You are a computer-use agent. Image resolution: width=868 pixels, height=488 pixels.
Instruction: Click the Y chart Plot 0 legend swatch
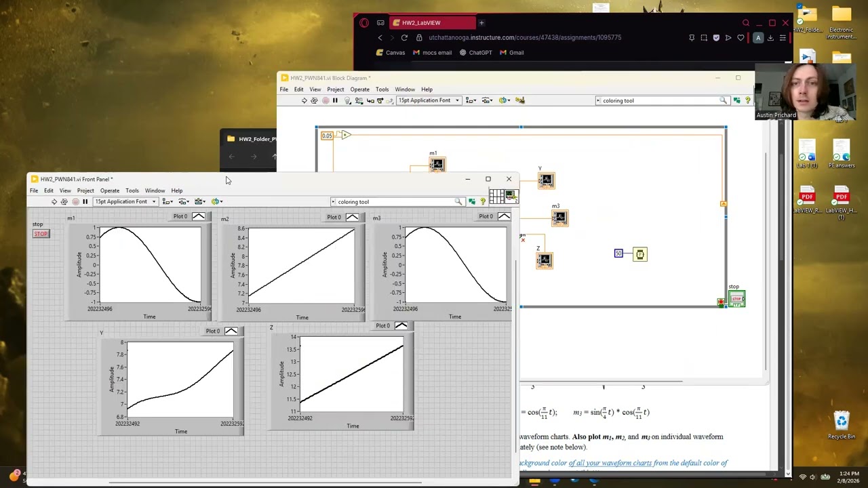[x=231, y=331]
